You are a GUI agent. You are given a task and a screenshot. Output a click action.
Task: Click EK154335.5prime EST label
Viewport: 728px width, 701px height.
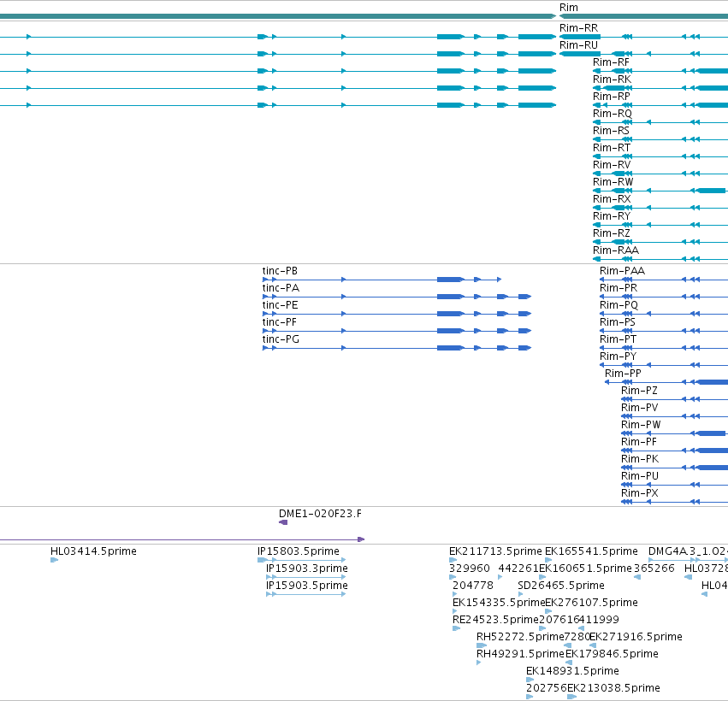coord(499,603)
